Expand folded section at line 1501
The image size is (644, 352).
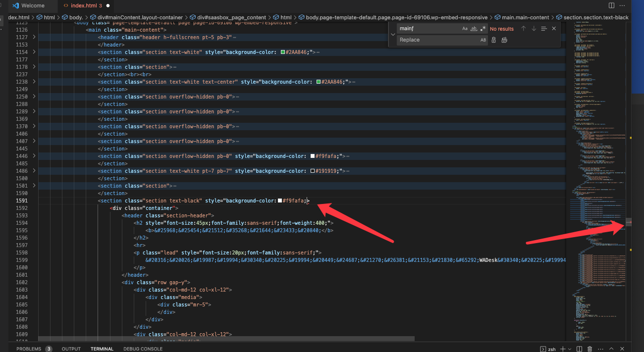coord(34,186)
